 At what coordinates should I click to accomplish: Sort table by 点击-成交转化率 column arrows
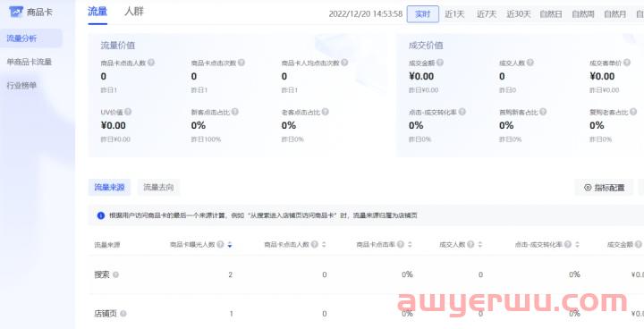(577, 245)
